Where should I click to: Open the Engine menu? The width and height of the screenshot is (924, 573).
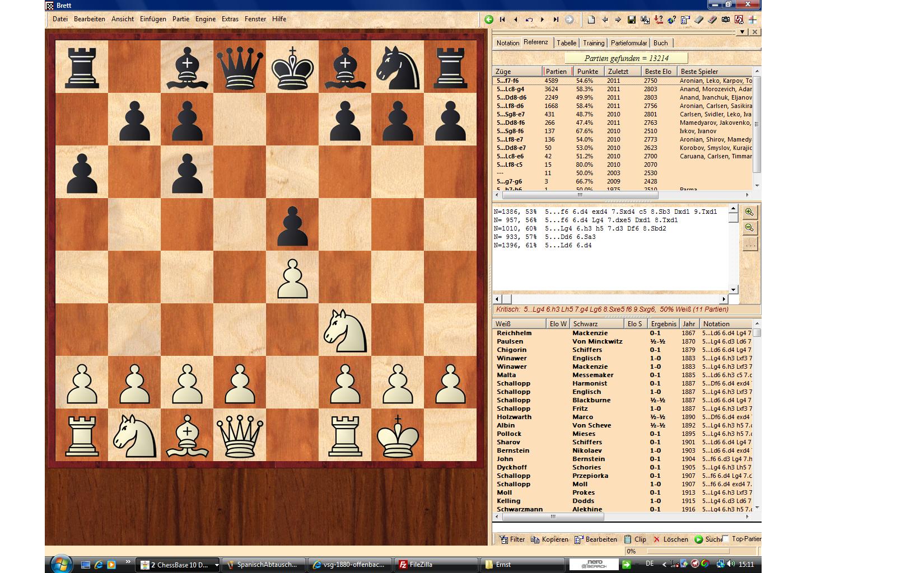205,19
